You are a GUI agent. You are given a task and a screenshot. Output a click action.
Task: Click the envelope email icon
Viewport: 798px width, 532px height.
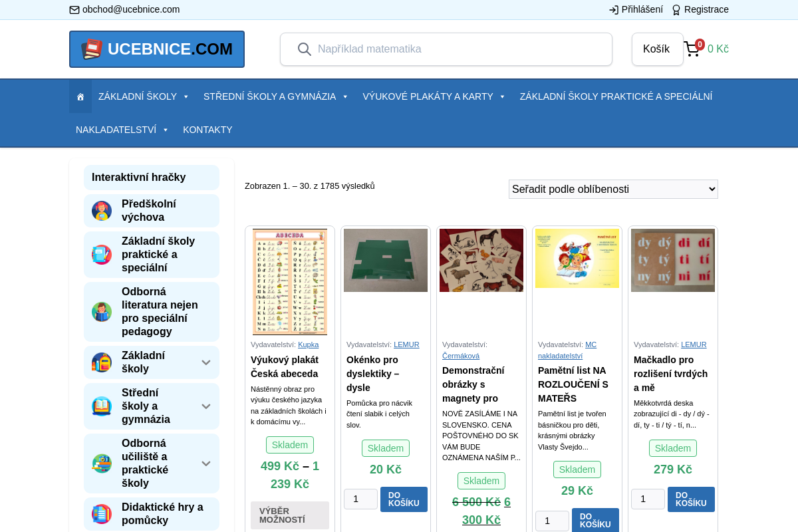[x=74, y=10]
